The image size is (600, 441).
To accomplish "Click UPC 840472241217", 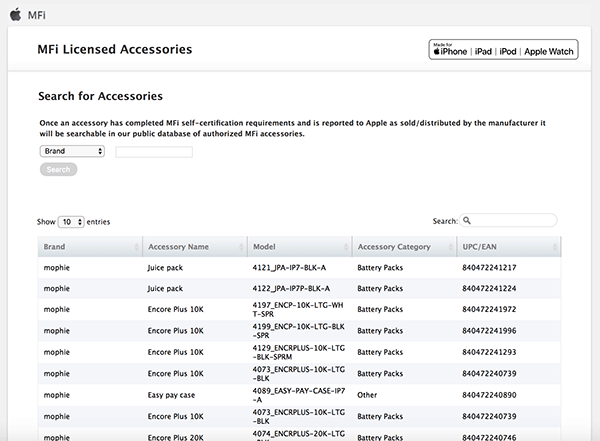I will (x=489, y=268).
